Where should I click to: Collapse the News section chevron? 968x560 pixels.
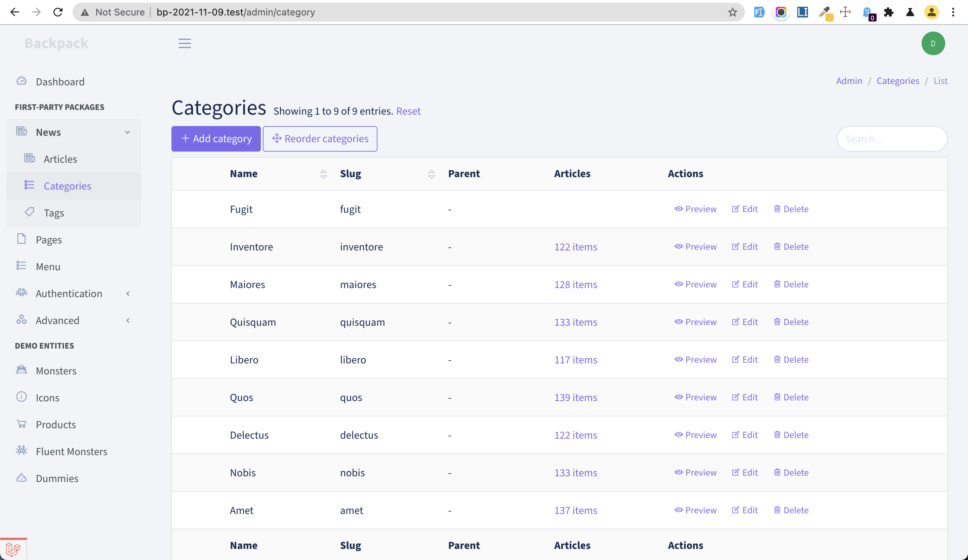pos(127,132)
